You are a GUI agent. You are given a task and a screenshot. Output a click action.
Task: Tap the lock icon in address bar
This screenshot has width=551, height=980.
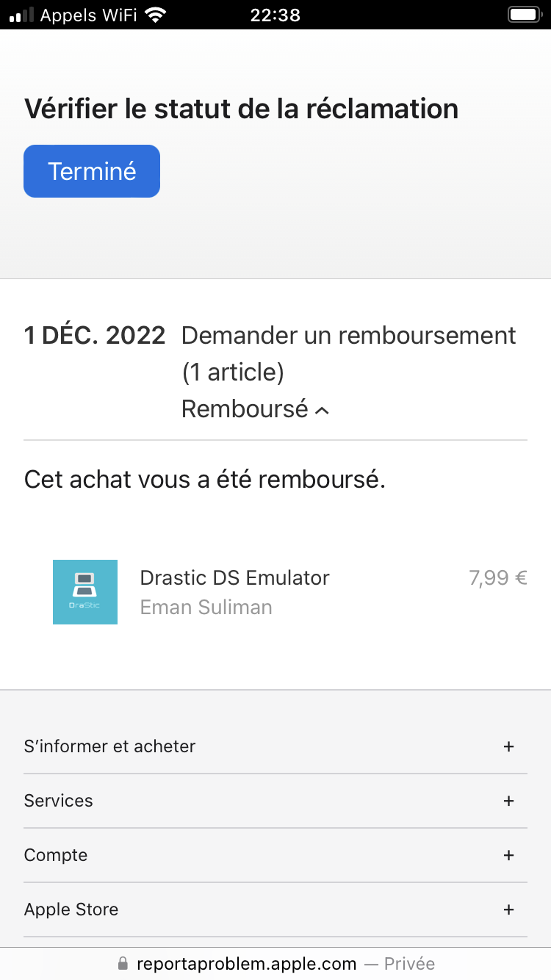[123, 964]
